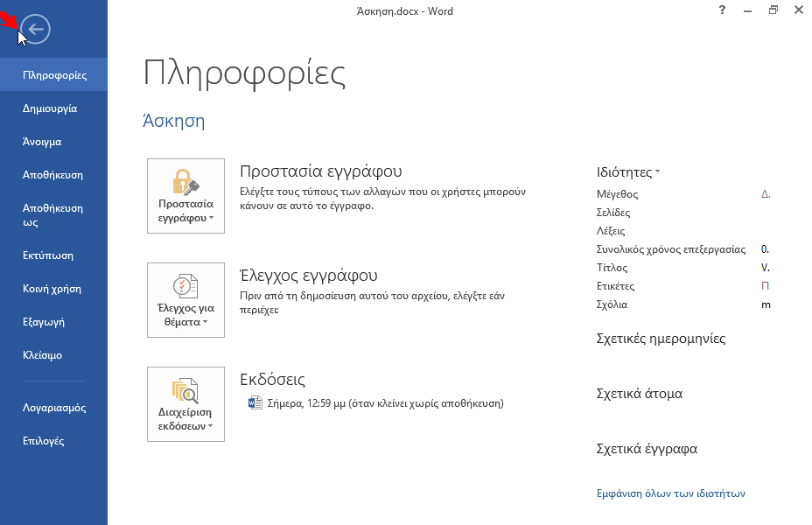812x525 pixels.
Task: Open the Εκτύπωση page
Action: click(54, 255)
